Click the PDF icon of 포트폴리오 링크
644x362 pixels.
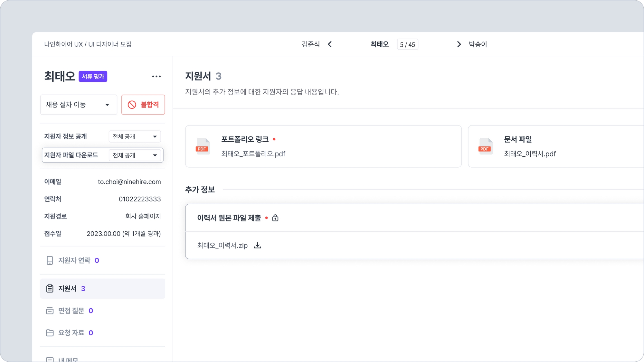point(203,146)
